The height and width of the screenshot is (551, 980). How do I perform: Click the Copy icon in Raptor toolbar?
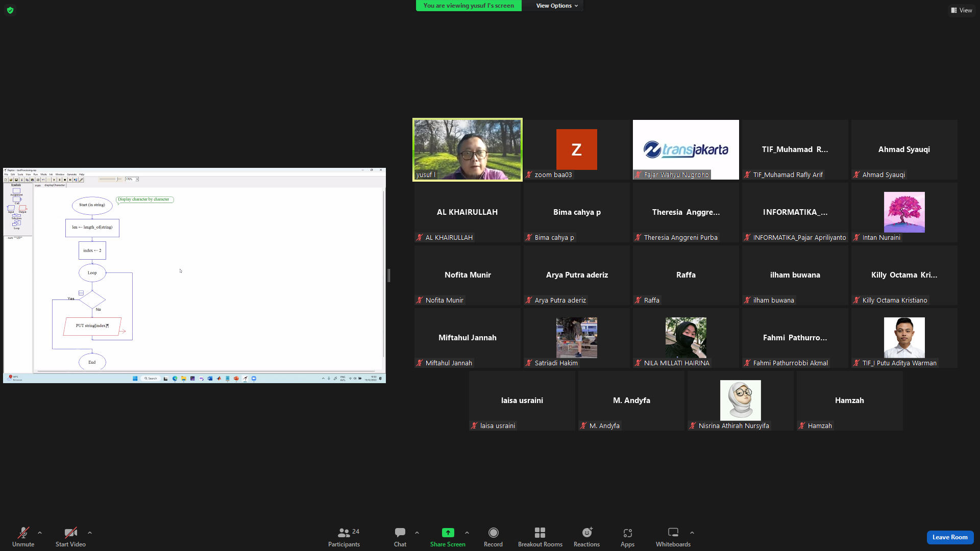[27, 180]
